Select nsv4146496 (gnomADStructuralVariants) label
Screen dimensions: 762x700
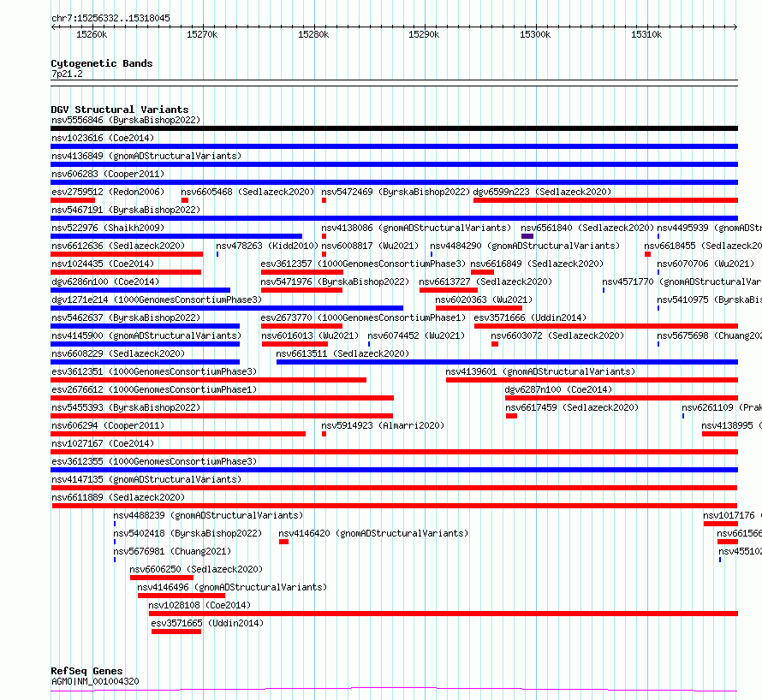pyautogui.click(x=232, y=587)
